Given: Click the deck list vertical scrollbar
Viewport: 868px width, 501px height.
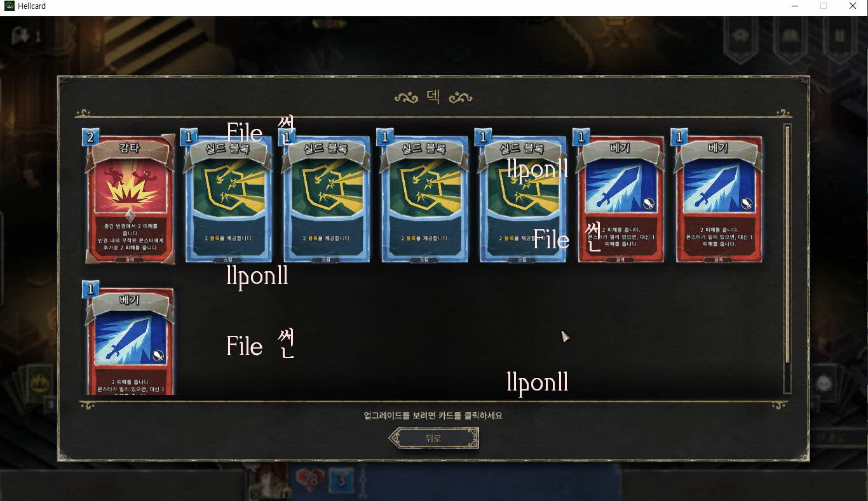Looking at the screenshot, I should [x=787, y=259].
